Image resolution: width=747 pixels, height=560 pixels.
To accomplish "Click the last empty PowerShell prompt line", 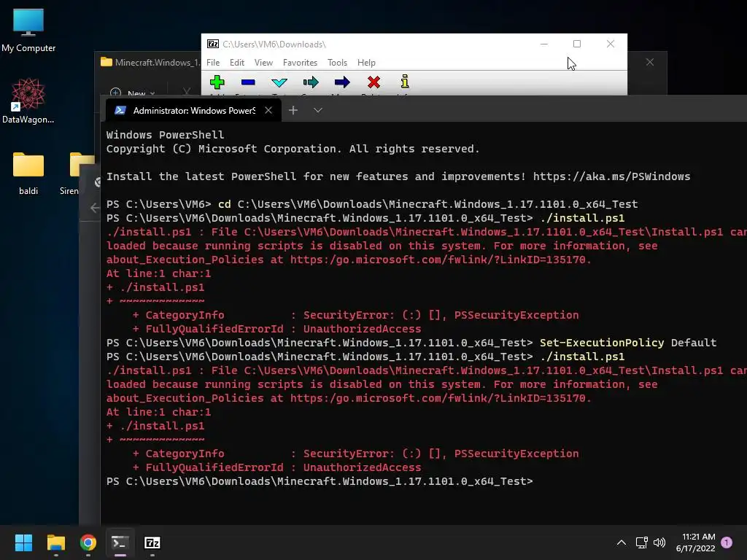I will [320, 481].
